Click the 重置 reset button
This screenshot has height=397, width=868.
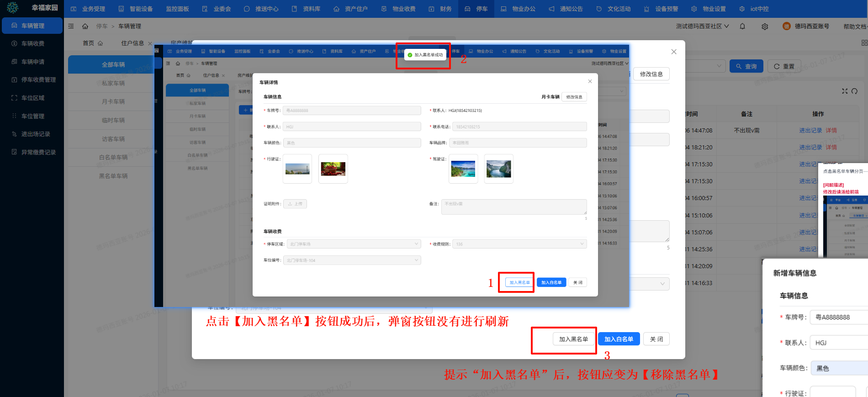(x=784, y=66)
